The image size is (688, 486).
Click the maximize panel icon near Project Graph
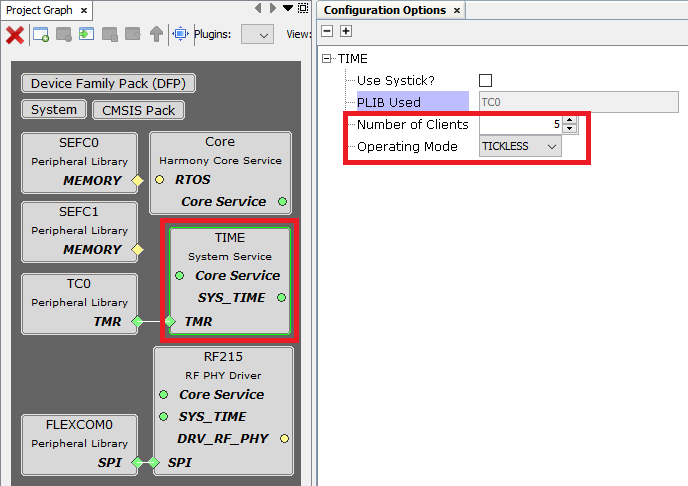point(303,8)
